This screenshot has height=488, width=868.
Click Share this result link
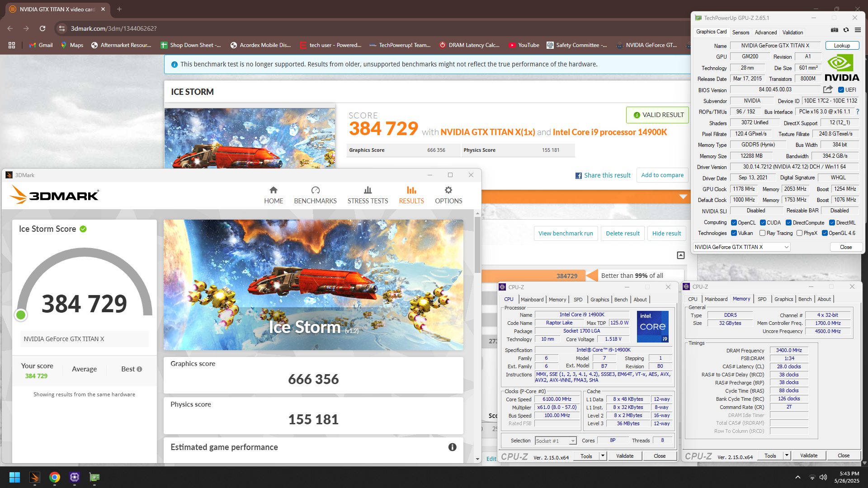click(603, 175)
